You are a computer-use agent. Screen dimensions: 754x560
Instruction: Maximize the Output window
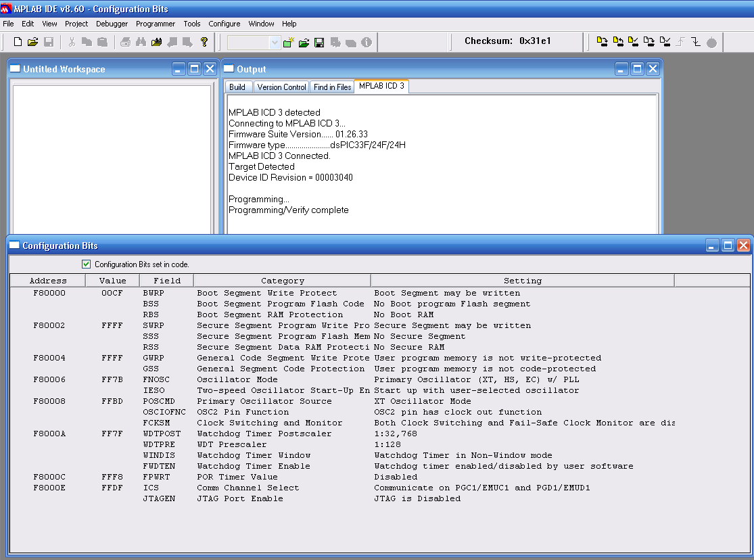point(637,69)
